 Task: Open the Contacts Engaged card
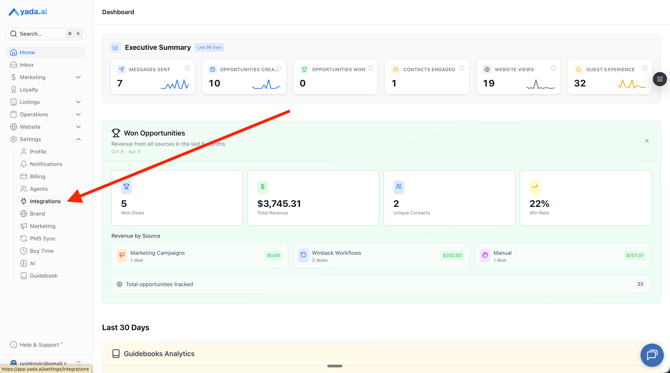click(427, 77)
